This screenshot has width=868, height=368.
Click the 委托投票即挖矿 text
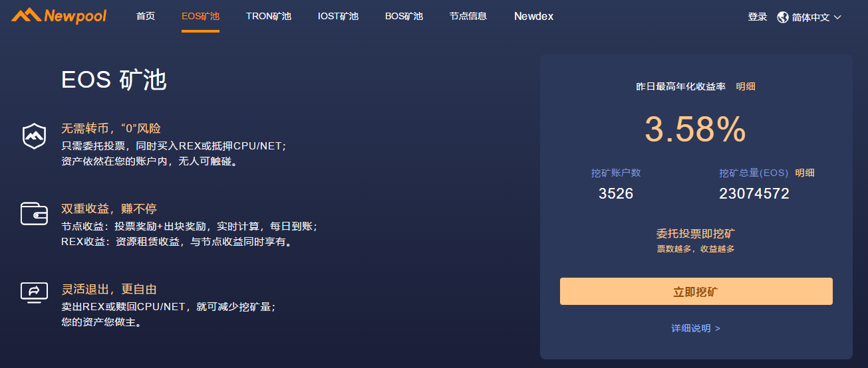tap(696, 234)
